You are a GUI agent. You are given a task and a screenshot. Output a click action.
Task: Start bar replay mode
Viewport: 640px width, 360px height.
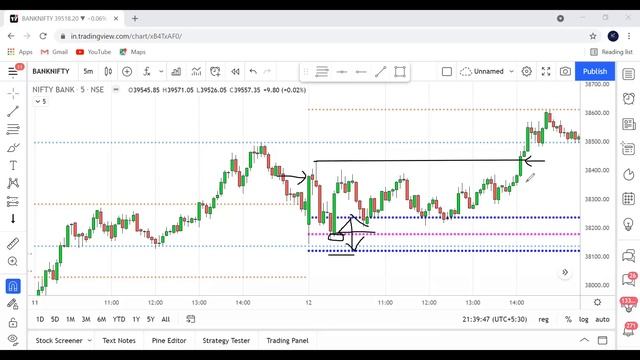click(235, 71)
